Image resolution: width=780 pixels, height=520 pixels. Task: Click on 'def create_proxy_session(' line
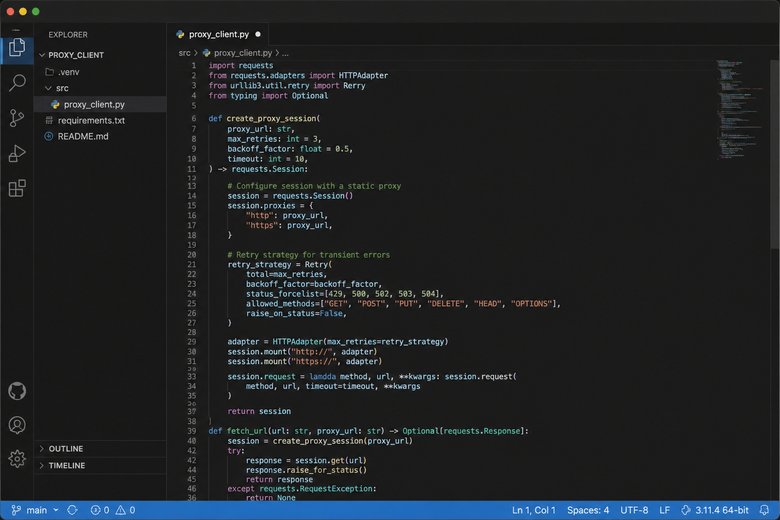tap(264, 118)
